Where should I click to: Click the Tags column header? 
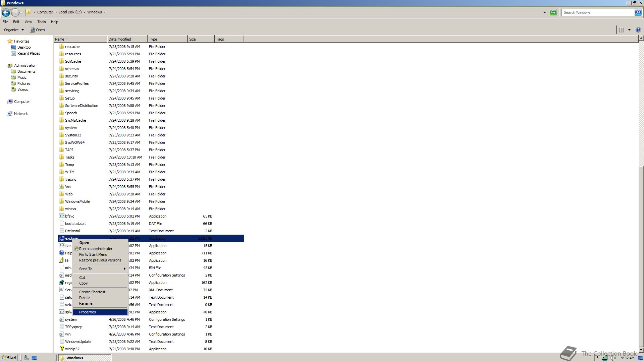pyautogui.click(x=229, y=39)
